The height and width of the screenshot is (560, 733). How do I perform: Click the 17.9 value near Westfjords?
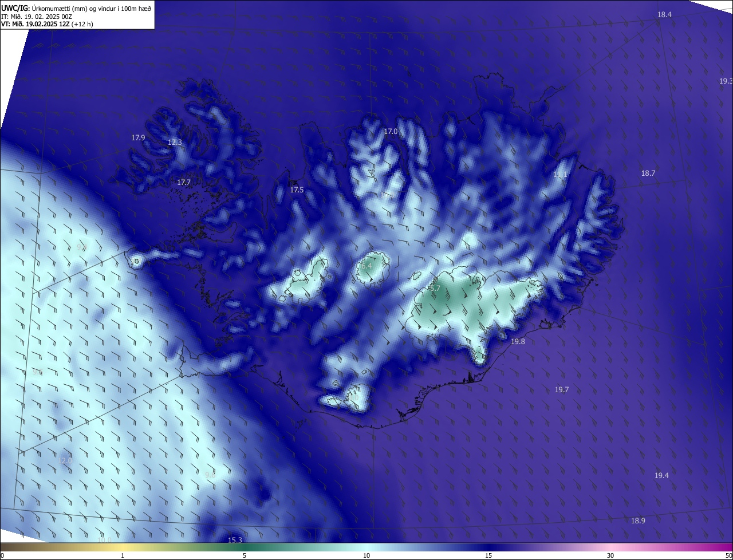click(x=138, y=138)
